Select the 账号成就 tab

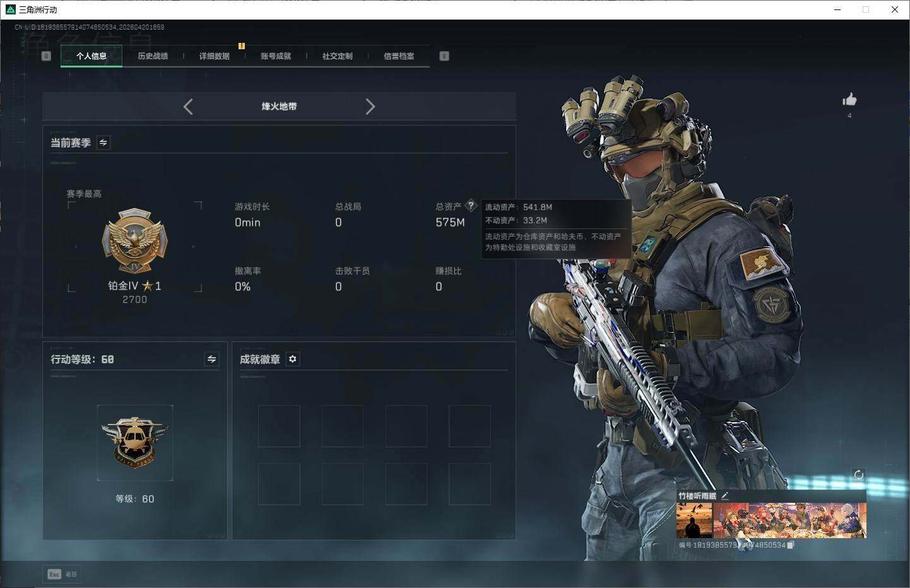276,56
